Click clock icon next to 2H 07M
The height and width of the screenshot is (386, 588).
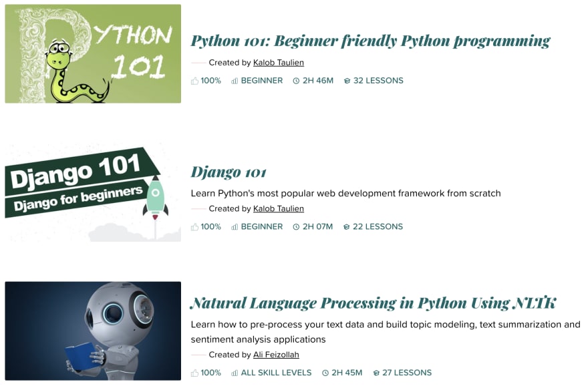(x=296, y=227)
